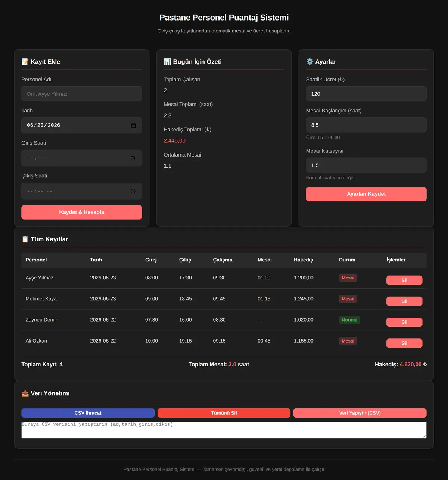The width and height of the screenshot is (448, 480).
Task: Click the Kaydet & Hesapla button
Action: [x=82, y=212]
